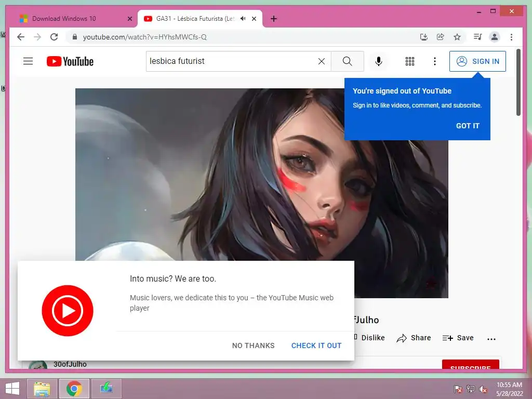Open more actions ellipsis under video
This screenshot has height=399, width=532.
point(491,339)
